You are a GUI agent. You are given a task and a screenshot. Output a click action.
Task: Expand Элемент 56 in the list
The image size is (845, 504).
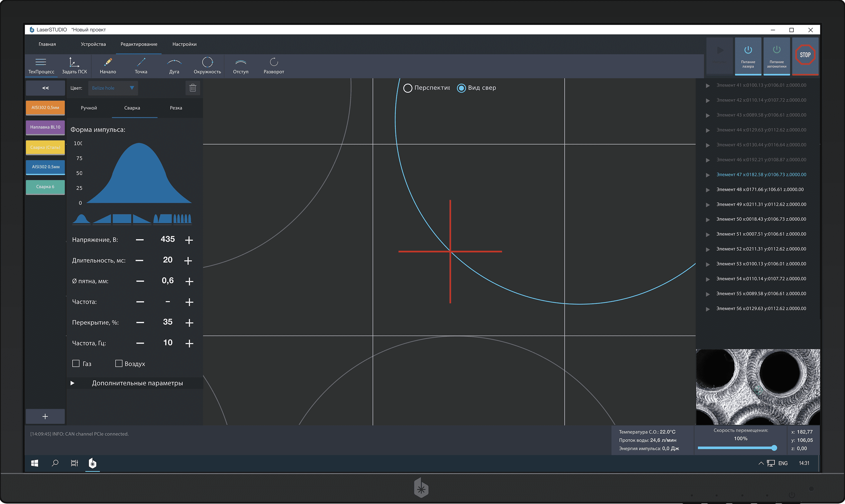click(708, 309)
